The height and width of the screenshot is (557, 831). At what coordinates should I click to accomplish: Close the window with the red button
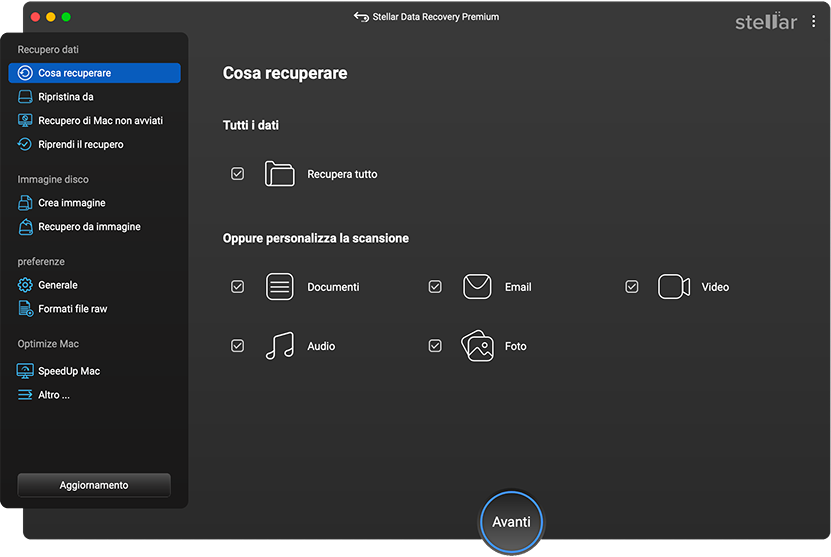pyautogui.click(x=36, y=17)
